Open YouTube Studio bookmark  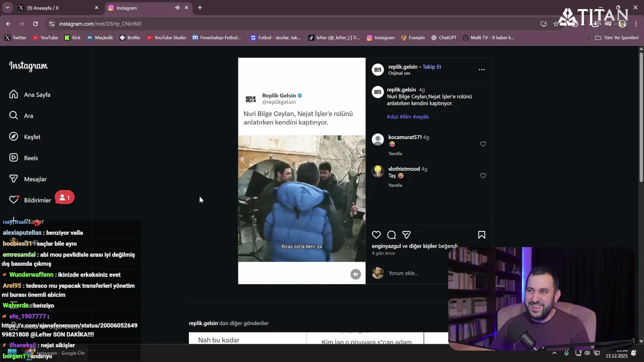167,38
